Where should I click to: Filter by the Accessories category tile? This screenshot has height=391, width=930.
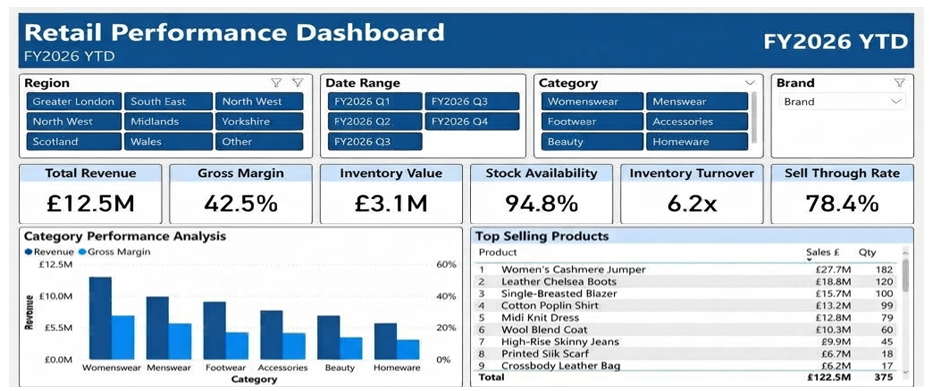(697, 122)
